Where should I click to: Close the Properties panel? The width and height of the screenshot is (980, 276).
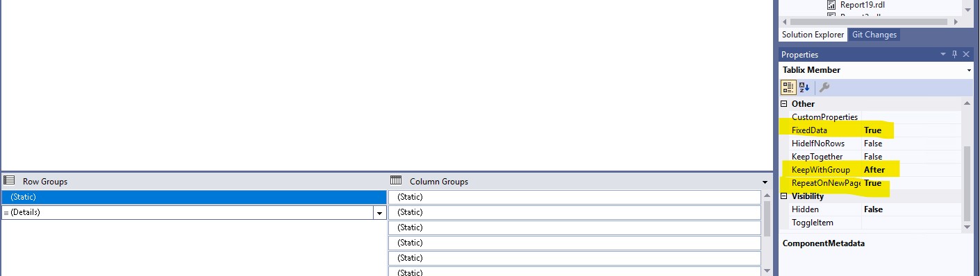pos(966,54)
